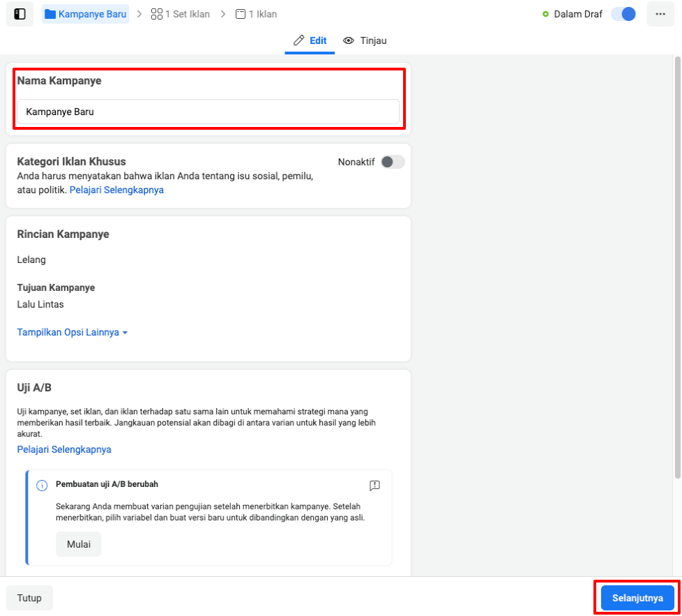Switch to the Tinjau tab
682x616 pixels.
tap(365, 40)
